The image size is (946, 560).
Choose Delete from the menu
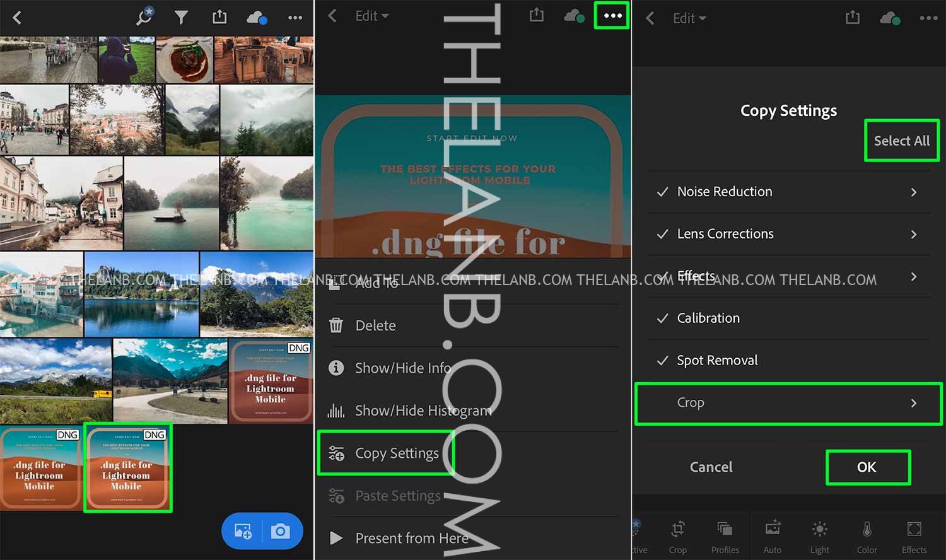coord(375,325)
